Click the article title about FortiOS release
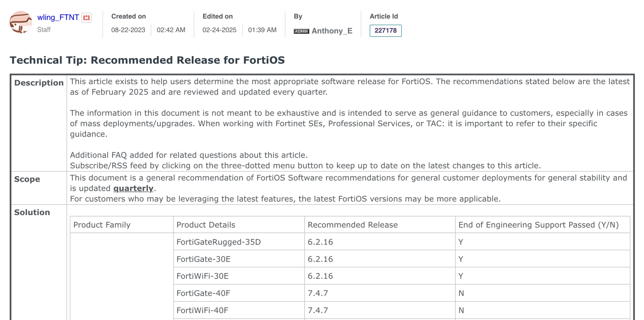644x320 pixels. 147,60
